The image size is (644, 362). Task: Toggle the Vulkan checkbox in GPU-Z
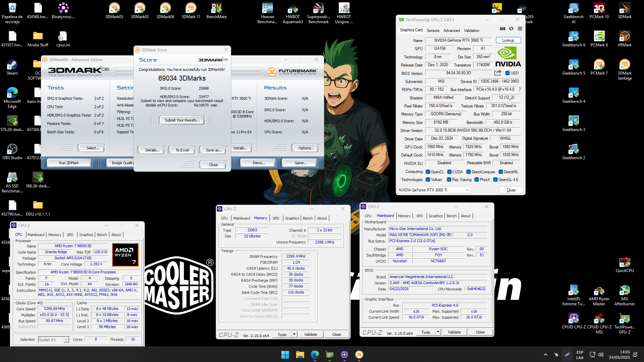point(428,180)
